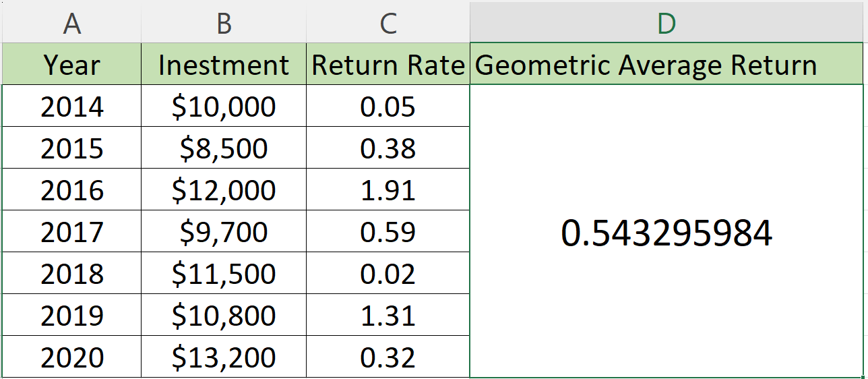The height and width of the screenshot is (379, 868).
Task: Select column C header
Action: (x=388, y=22)
